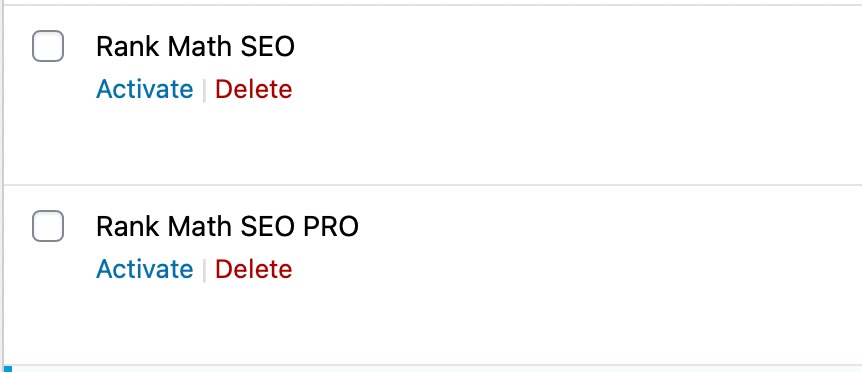Click the Rank Math SEO plugin title

click(195, 47)
